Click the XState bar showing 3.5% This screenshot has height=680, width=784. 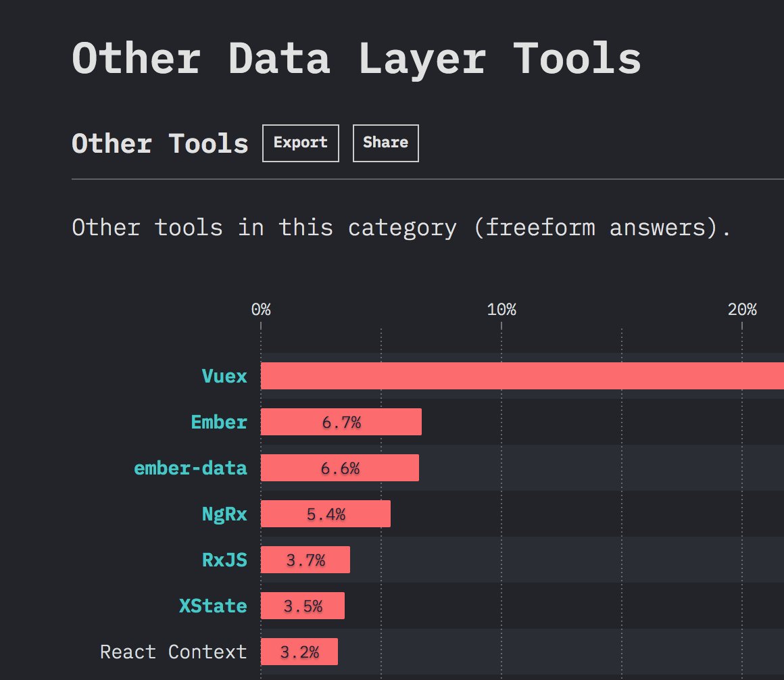pos(302,606)
